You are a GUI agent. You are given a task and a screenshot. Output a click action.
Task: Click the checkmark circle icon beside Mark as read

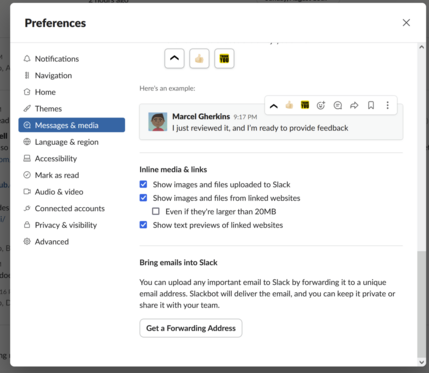tap(27, 175)
